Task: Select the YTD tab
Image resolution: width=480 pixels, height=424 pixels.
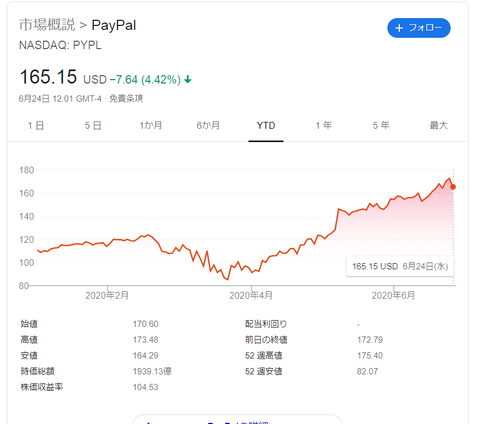Action: pos(266,126)
